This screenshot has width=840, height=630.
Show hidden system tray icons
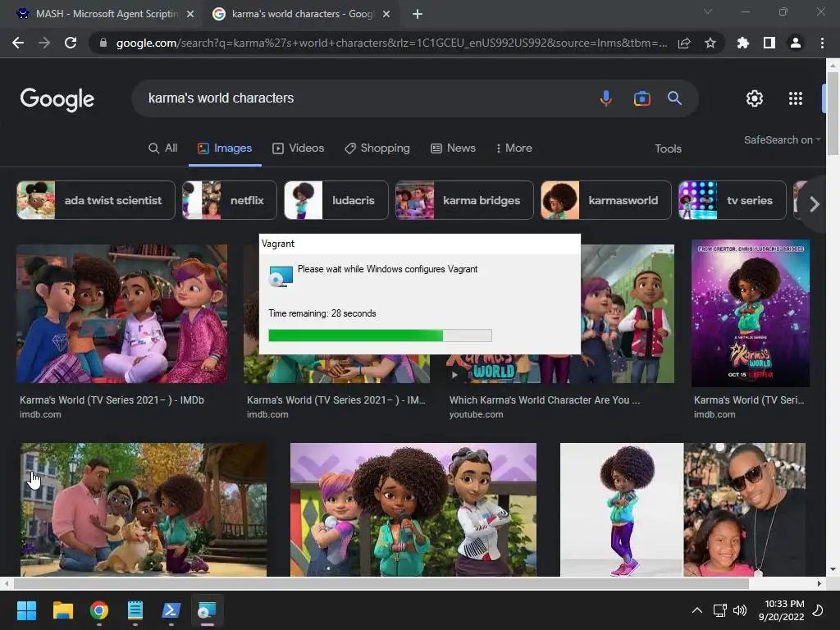point(697,610)
